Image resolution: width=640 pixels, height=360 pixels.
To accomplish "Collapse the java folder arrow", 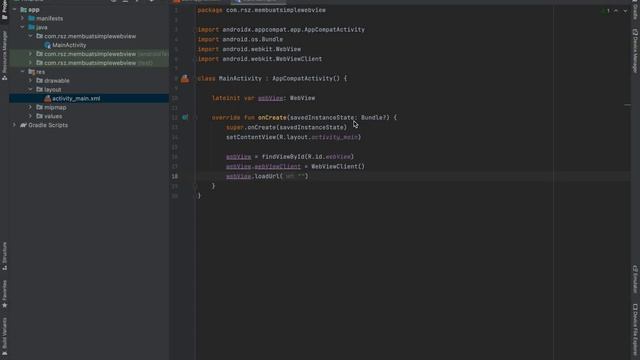I will coord(22,27).
